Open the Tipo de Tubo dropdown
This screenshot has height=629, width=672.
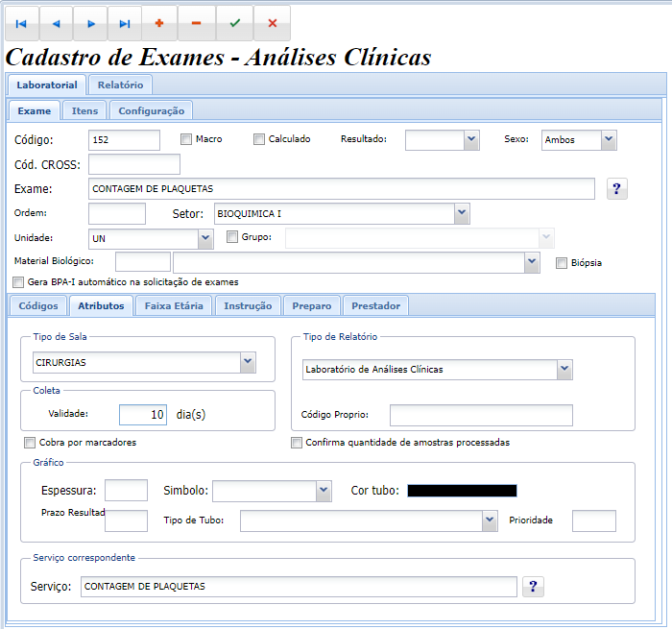coord(490,520)
